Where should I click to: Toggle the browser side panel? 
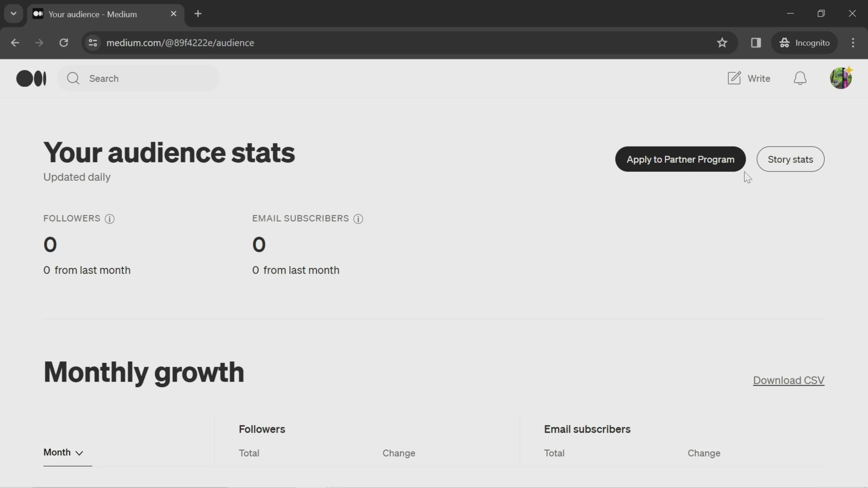coord(756,42)
